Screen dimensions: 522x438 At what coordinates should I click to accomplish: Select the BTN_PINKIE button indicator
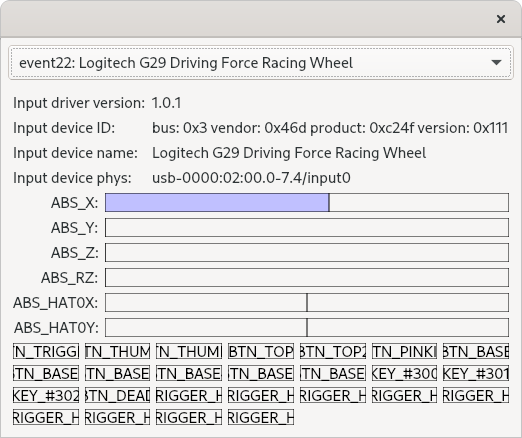(404, 351)
